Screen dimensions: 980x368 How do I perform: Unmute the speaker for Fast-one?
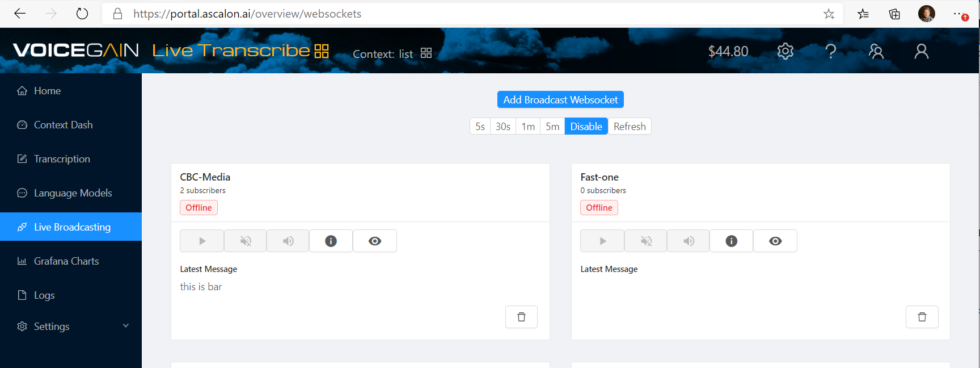[x=688, y=241]
